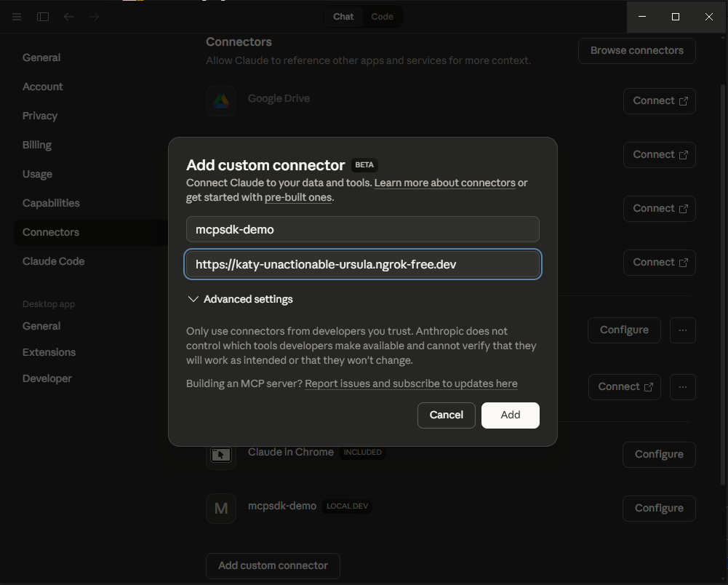Click the Claude in Chrome icon
The width and height of the screenshot is (728, 585).
221,455
